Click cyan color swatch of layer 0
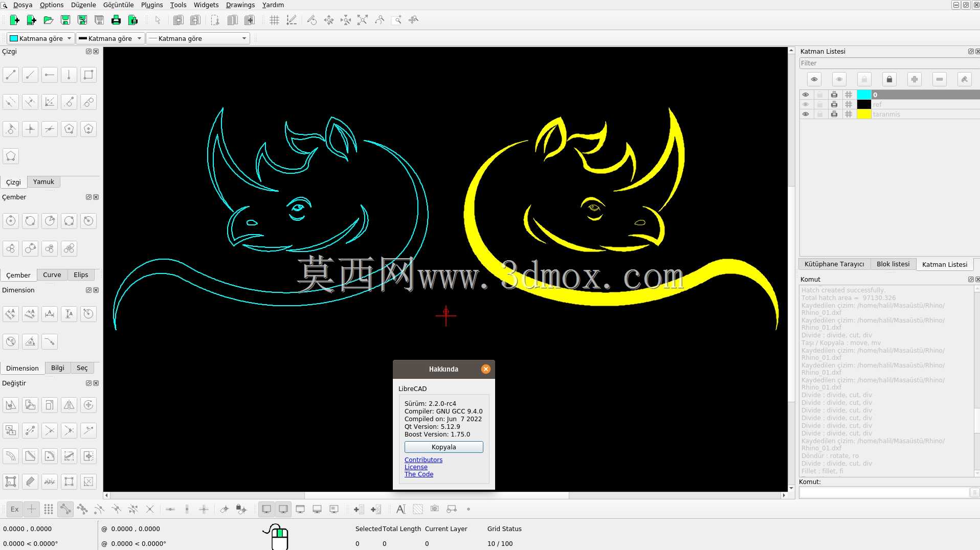Image resolution: width=980 pixels, height=550 pixels. pos(864,95)
